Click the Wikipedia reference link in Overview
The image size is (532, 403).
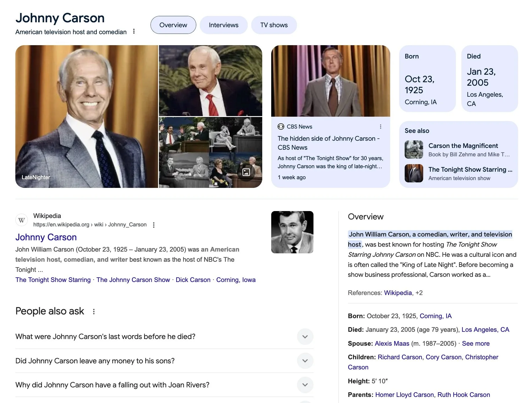398,293
